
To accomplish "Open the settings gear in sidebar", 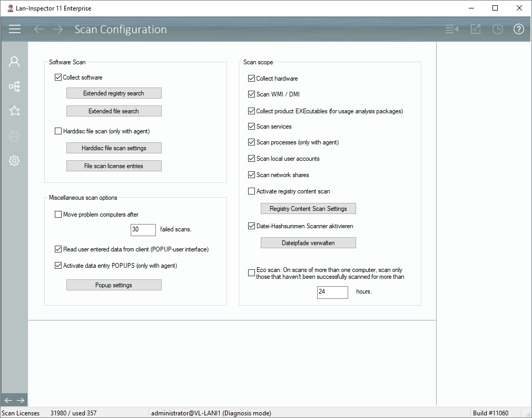I will point(14,161).
